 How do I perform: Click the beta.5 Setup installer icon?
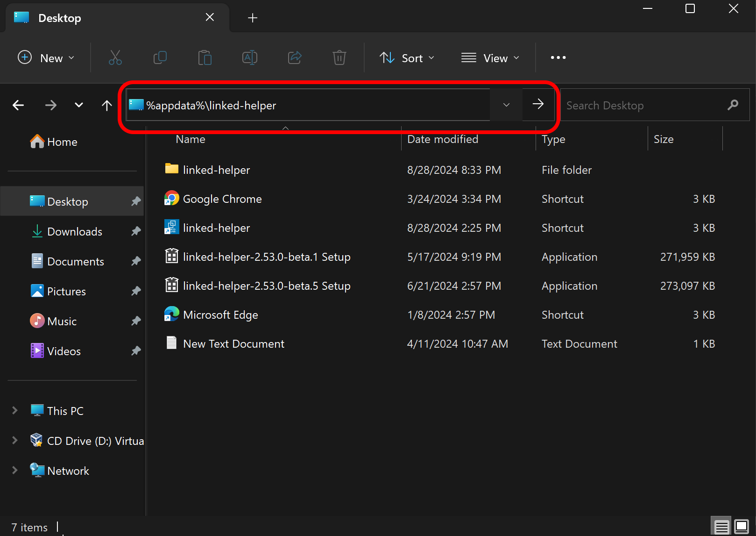click(172, 285)
